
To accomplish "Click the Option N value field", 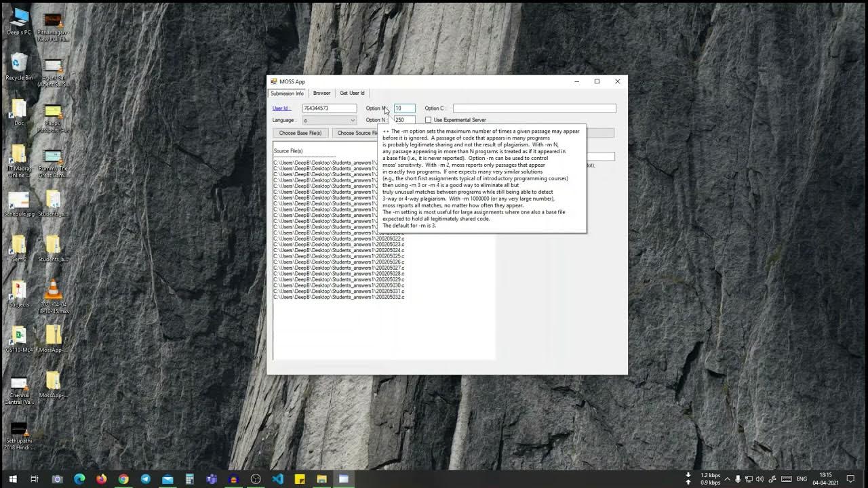I will (x=404, y=120).
